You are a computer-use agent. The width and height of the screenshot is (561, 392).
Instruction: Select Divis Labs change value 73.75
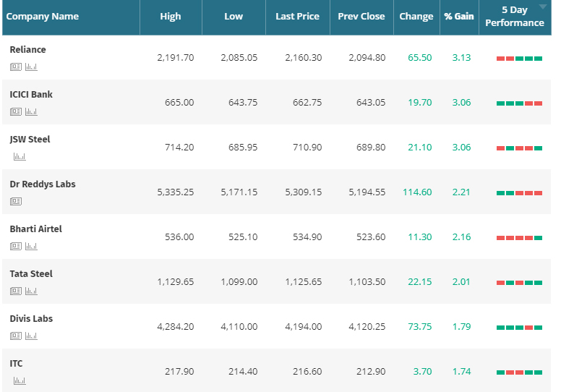pos(420,326)
